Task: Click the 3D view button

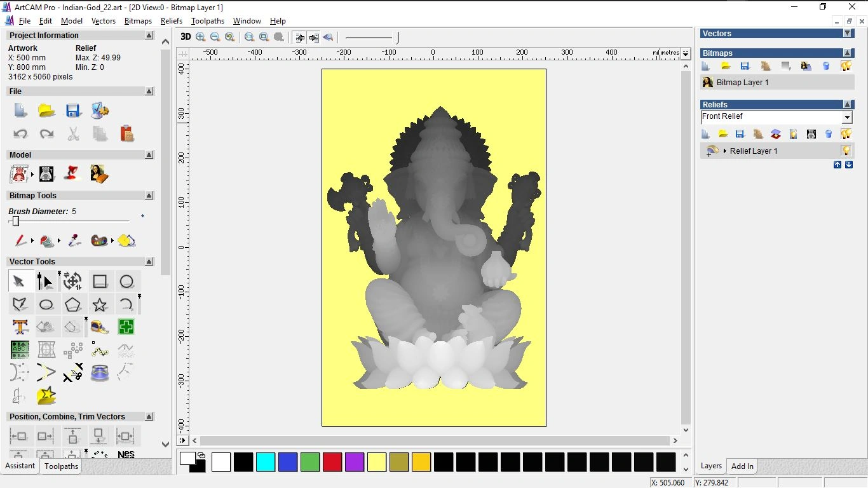Action: point(186,37)
